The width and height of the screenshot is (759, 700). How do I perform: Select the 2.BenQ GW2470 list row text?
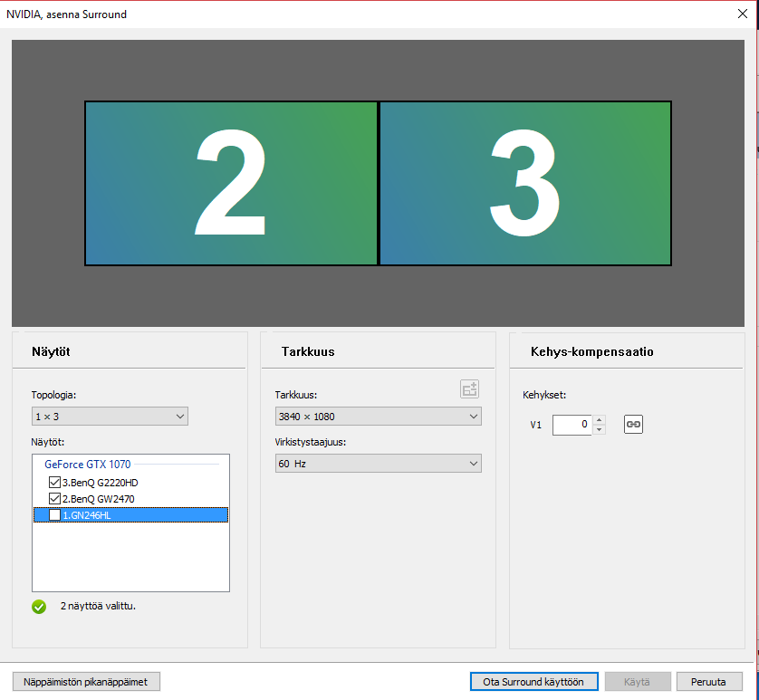tap(98, 499)
